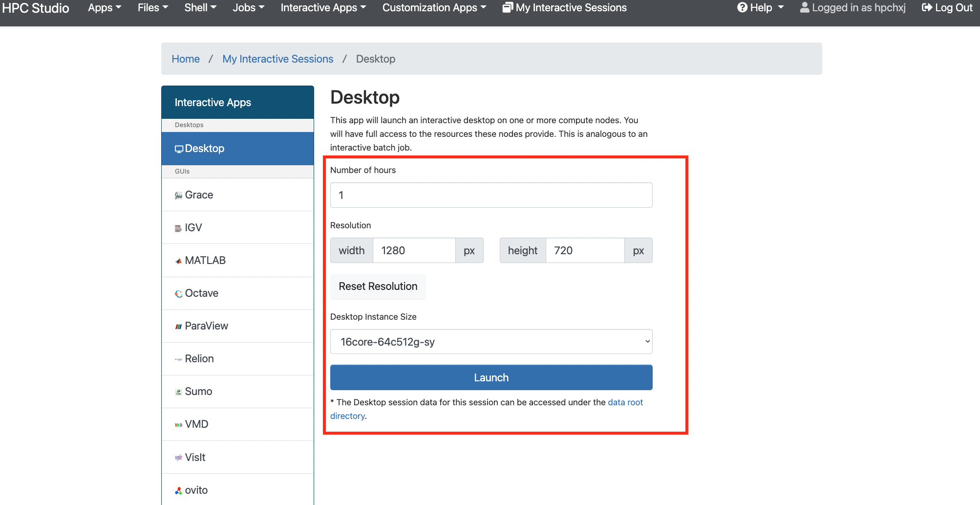Click the Octave logo icon
This screenshot has height=505, width=980.
click(178, 294)
